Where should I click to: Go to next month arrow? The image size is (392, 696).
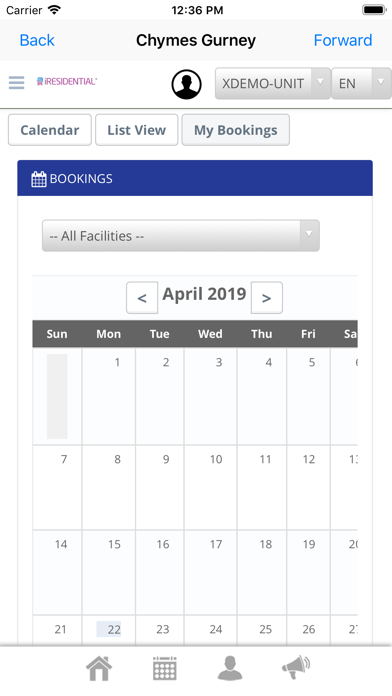point(266,297)
